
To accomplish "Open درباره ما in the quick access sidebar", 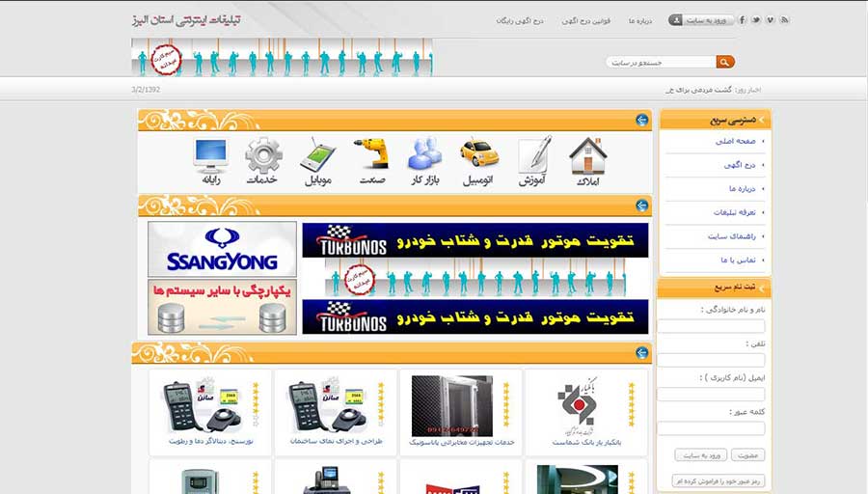I will coord(743,189).
